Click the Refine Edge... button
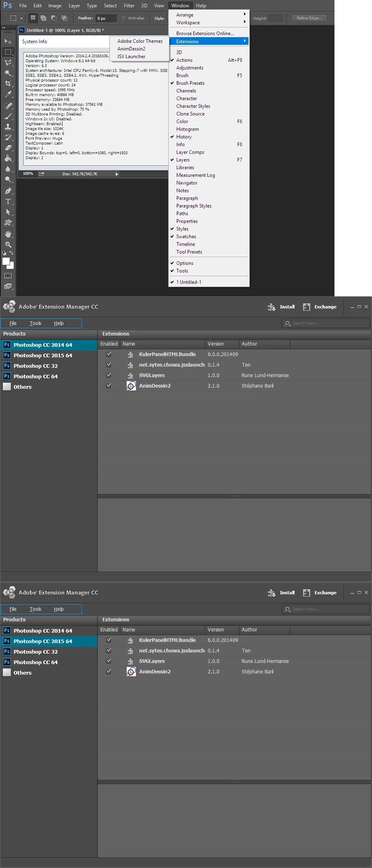Viewport: 372px width, 868px height. coord(309,18)
